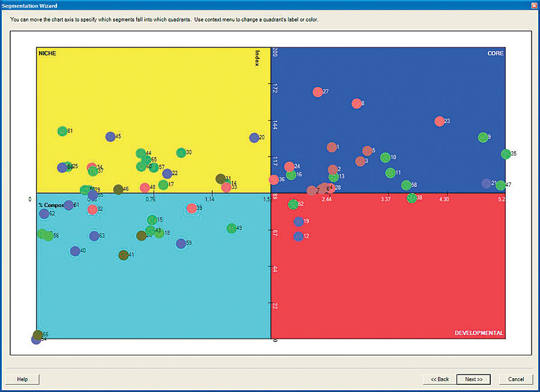Click the 172 tick on vertical axis
Viewport: 540px width, 392px height.
click(274, 88)
